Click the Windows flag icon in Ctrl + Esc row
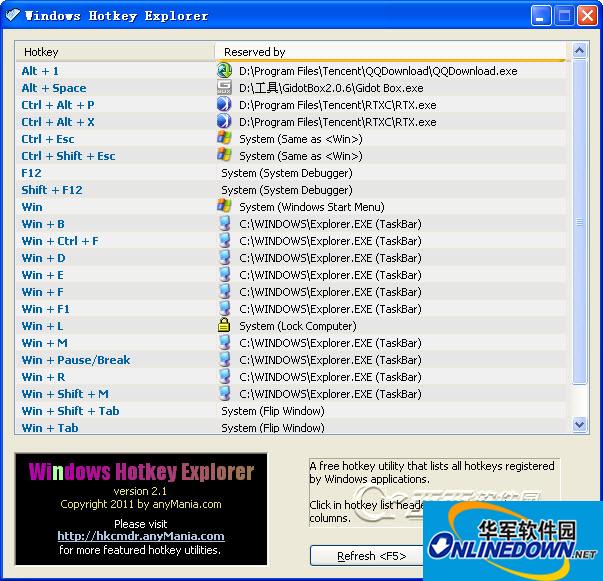 pos(224,138)
